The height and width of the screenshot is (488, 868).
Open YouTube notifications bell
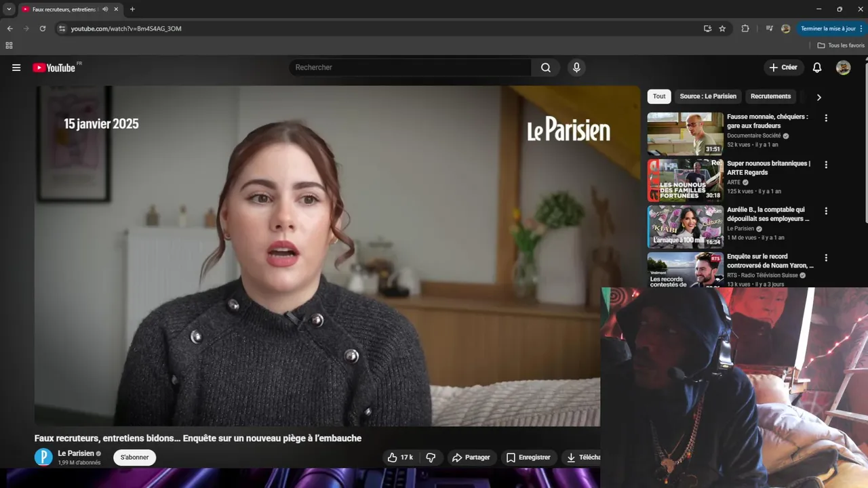(x=817, y=68)
